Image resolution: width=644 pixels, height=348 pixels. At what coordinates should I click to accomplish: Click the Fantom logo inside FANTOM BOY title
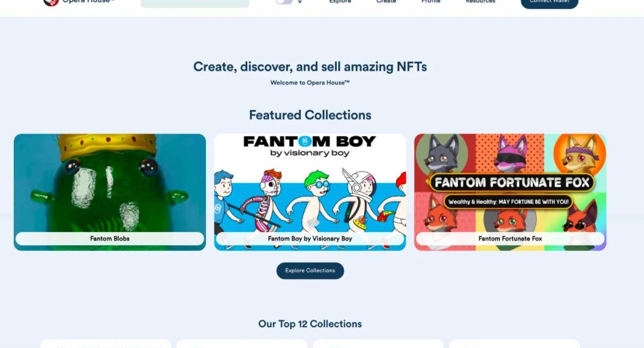[x=305, y=142]
